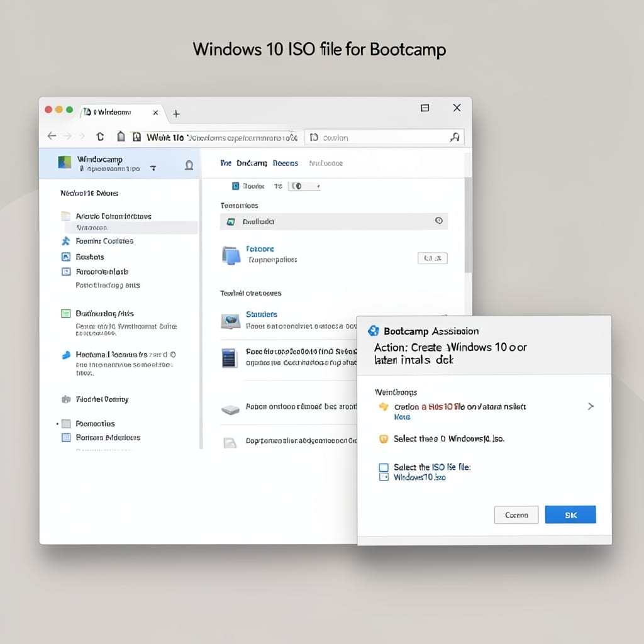644x644 pixels.
Task: Click the red close dot of window
Action: (48, 109)
